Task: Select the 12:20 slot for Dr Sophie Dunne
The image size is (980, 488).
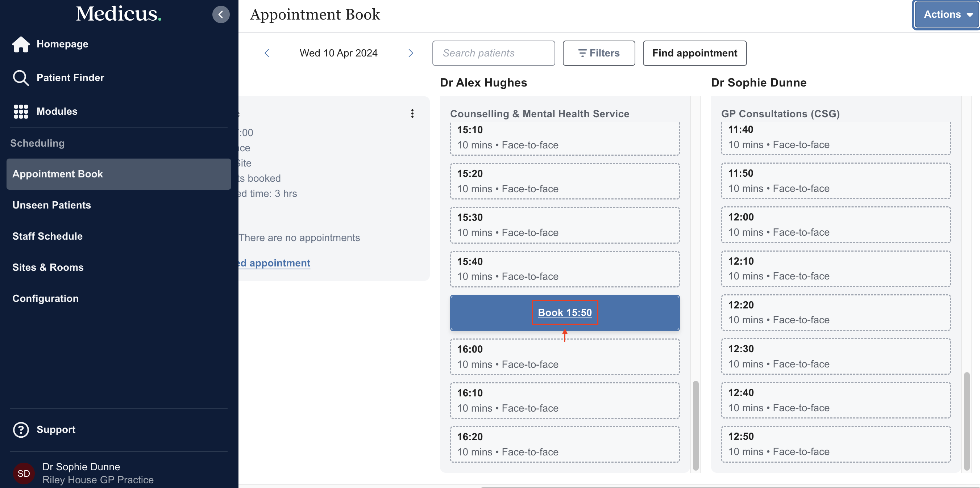Action: coord(835,312)
